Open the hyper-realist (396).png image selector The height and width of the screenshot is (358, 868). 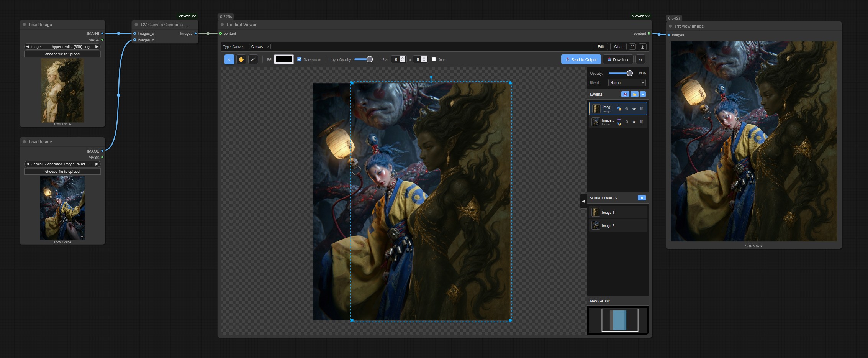(62, 47)
